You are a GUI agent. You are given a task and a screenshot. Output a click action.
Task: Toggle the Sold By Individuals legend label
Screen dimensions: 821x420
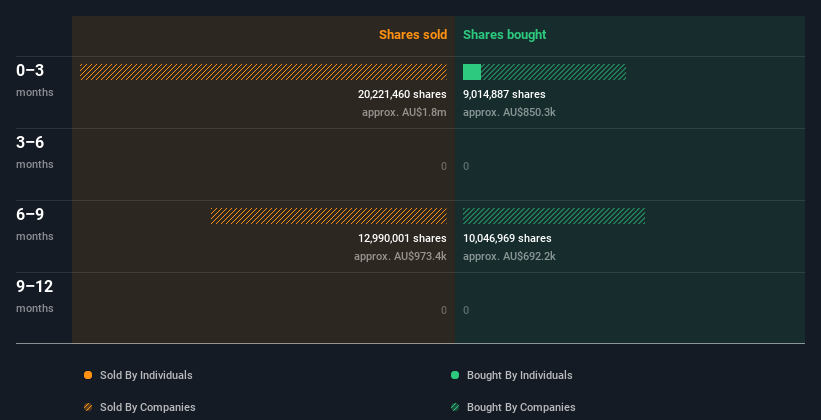point(146,375)
